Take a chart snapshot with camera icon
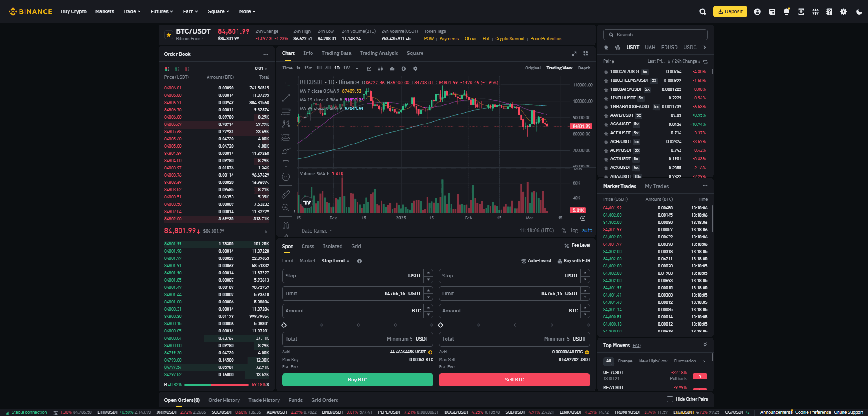868x416 pixels. (x=392, y=69)
